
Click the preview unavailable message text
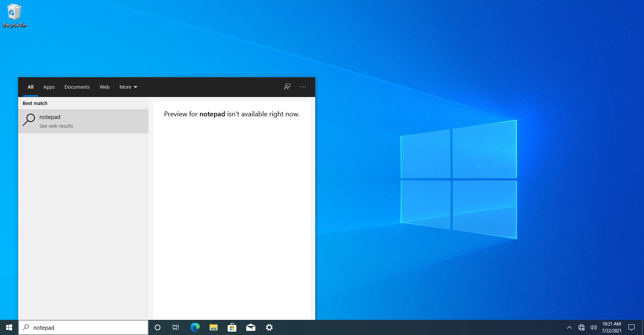click(x=232, y=114)
